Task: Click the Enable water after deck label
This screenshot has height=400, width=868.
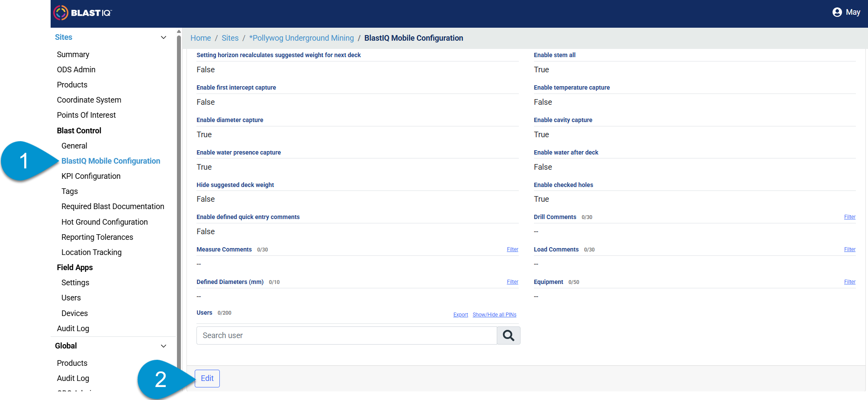Action: [x=566, y=152]
